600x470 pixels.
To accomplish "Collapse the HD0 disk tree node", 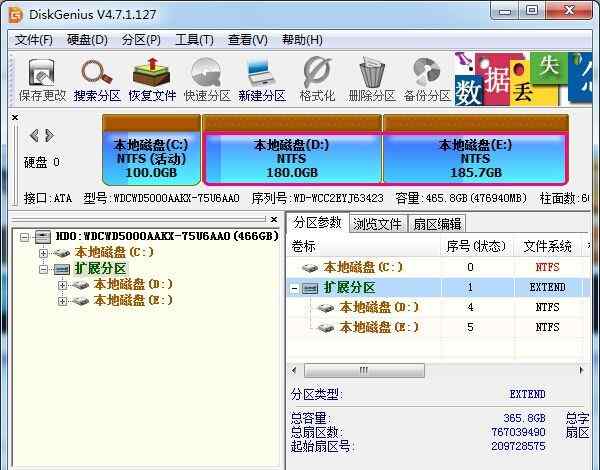I will [25, 237].
